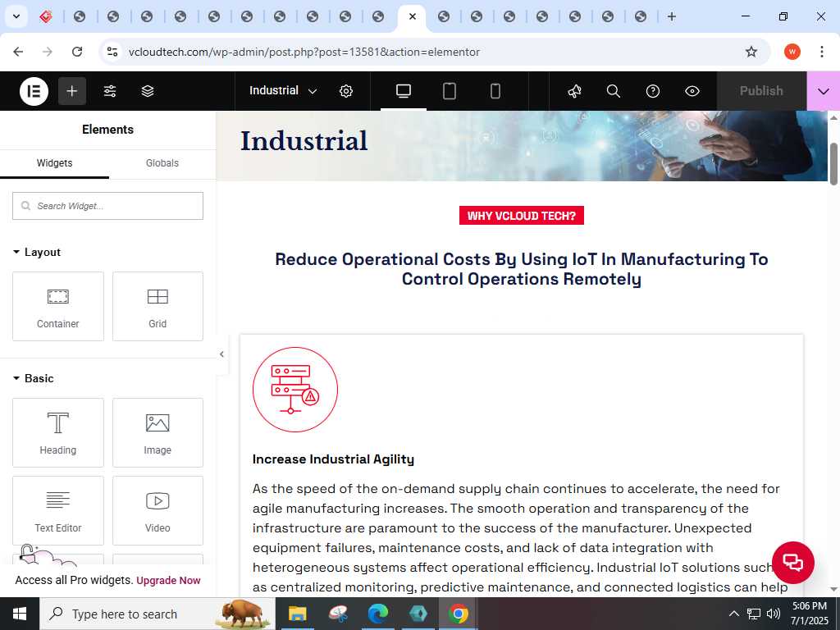Viewport: 840px width, 630px height.
Task: Click the page vertical scrollbar thumb
Action: click(x=833, y=164)
